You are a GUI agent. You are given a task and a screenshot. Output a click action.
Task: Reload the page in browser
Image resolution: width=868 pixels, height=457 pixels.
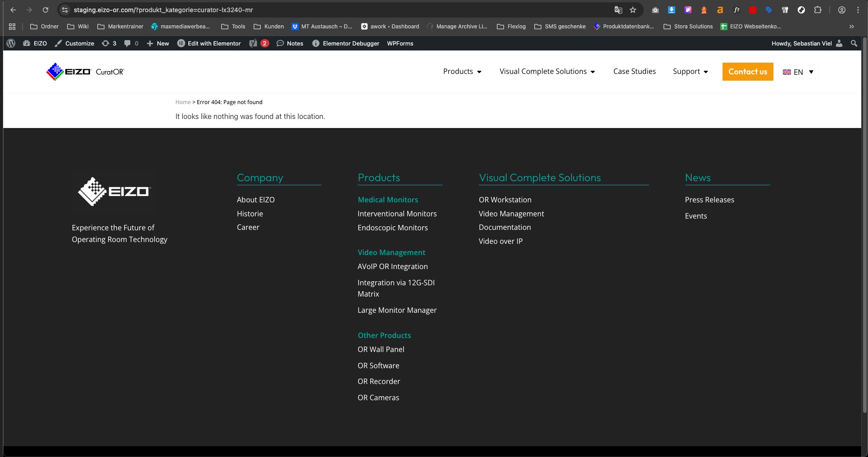[45, 10]
